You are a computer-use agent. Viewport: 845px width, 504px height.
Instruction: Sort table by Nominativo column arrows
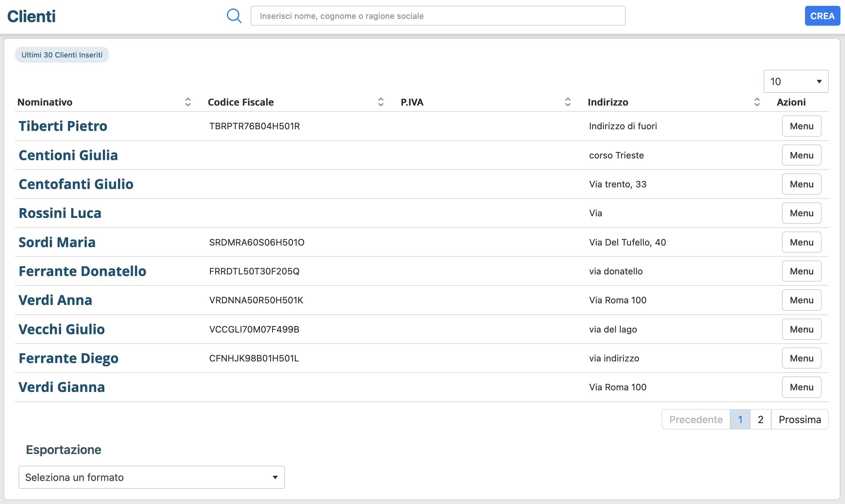[x=188, y=102]
